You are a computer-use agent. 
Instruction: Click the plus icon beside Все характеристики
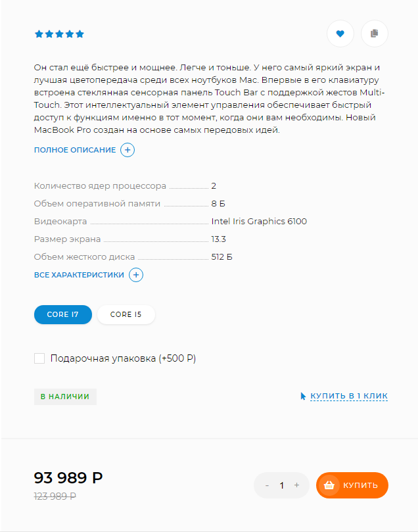(136, 275)
